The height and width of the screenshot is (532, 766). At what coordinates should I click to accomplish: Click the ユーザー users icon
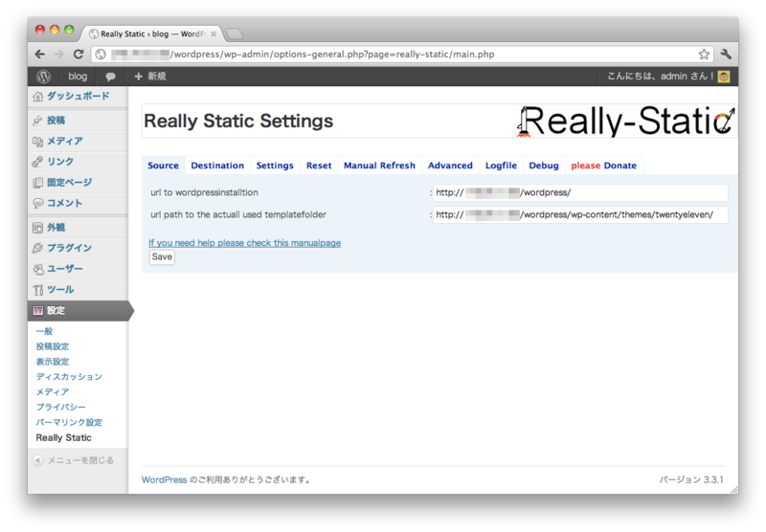click(37, 269)
